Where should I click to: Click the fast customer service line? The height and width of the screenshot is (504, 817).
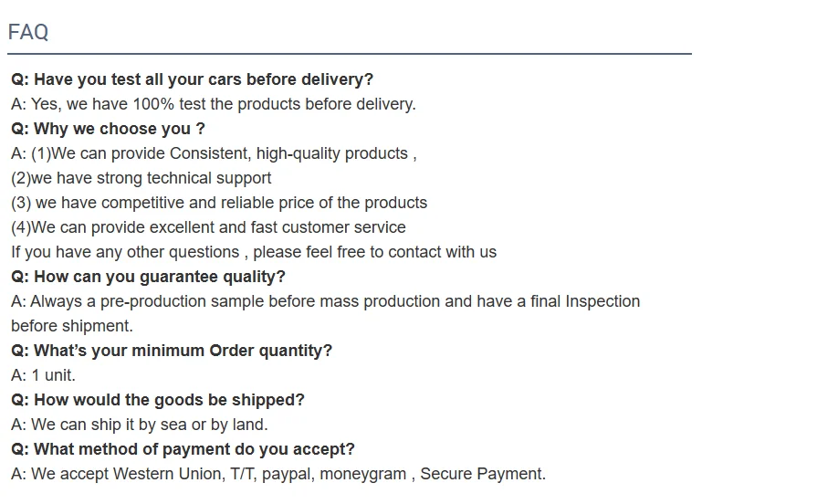click(x=208, y=227)
